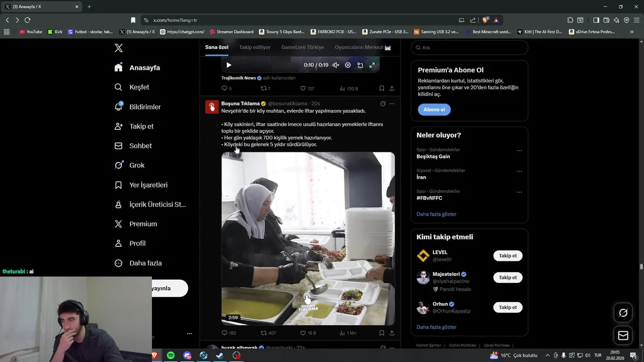644x362 pixels.
Task: Follow Orhun with Takip et
Action: pyautogui.click(x=508, y=307)
